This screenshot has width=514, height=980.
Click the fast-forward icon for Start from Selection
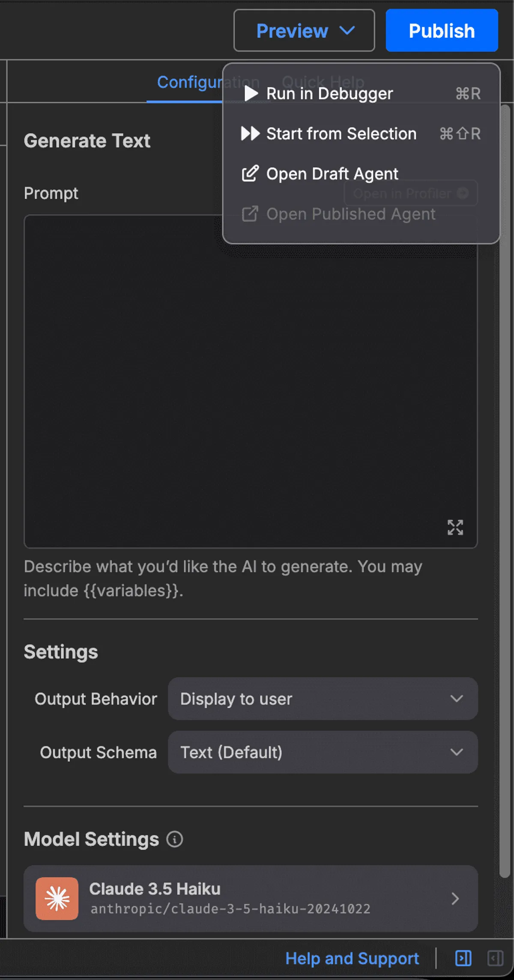coord(250,134)
